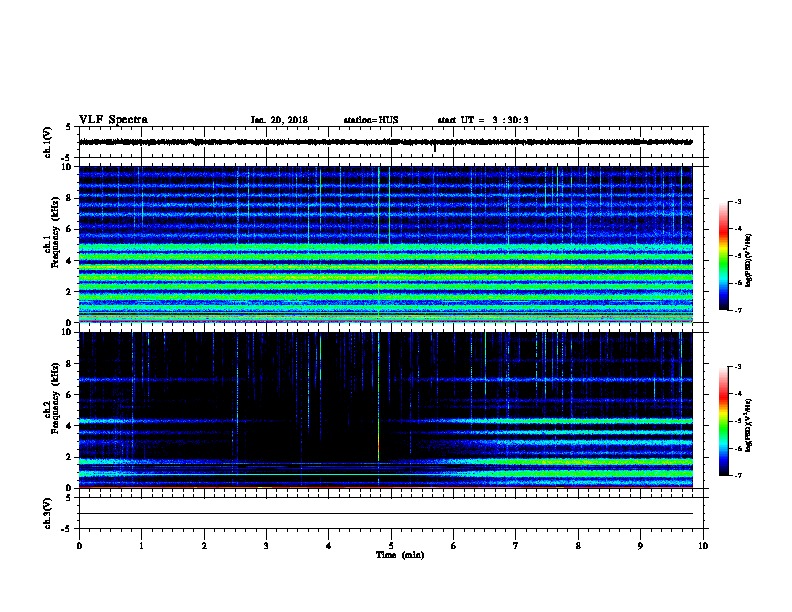Click the ch.1(V) waveform trace in top panel

tap(385, 142)
